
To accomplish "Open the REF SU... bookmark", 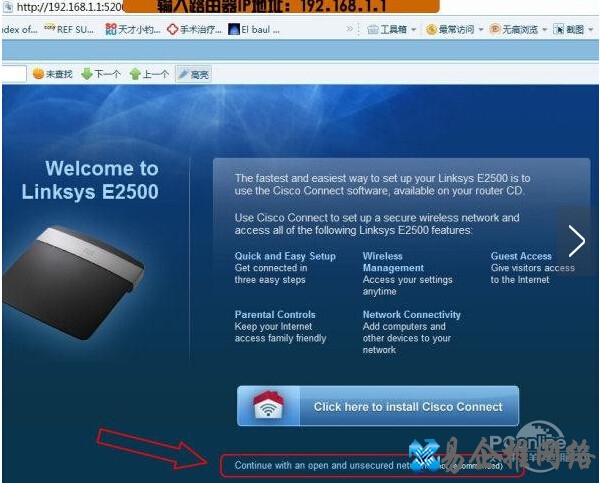I will pos(69,29).
